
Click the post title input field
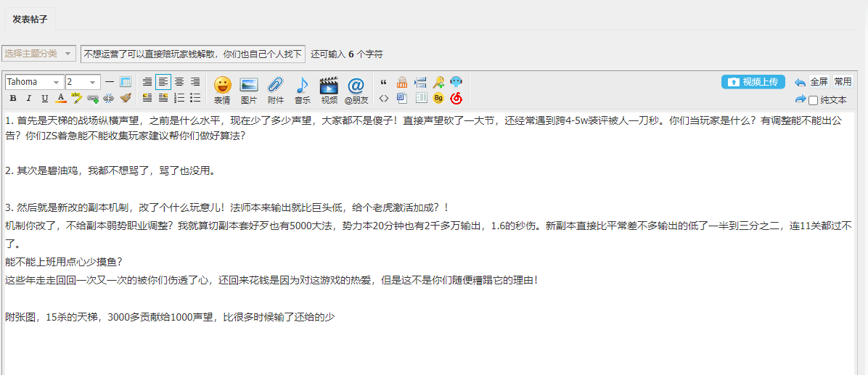click(x=192, y=54)
